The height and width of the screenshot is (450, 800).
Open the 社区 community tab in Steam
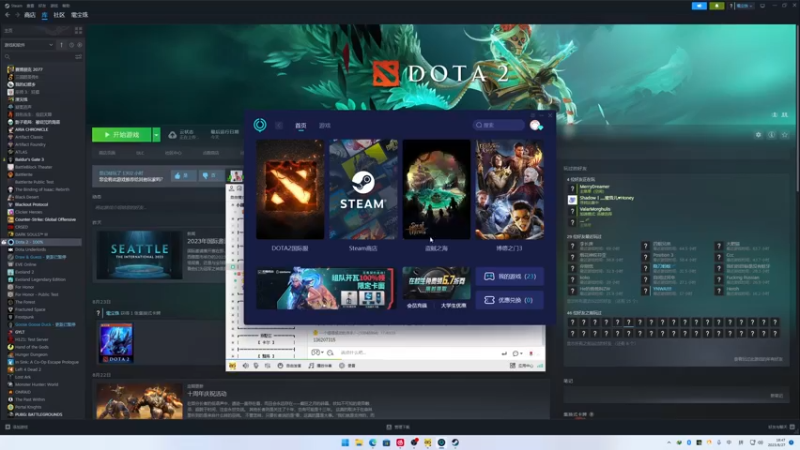(59, 15)
